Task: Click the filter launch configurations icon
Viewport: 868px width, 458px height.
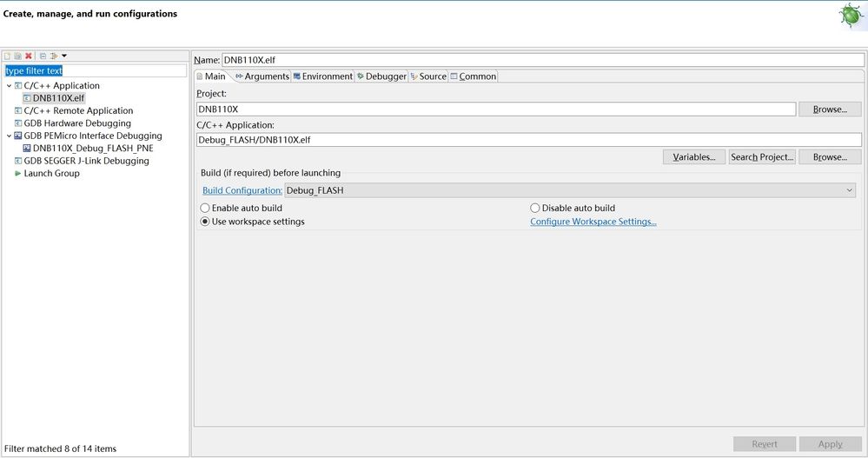Action: click(x=55, y=56)
